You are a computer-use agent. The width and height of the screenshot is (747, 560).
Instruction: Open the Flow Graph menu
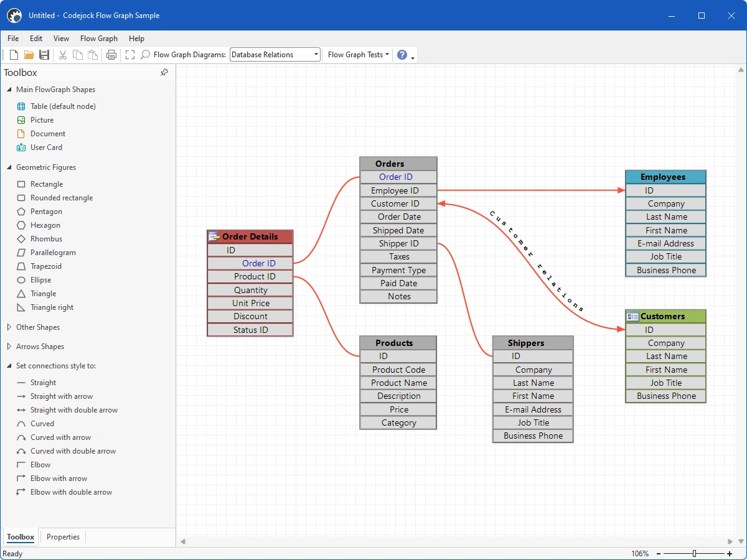99,39
